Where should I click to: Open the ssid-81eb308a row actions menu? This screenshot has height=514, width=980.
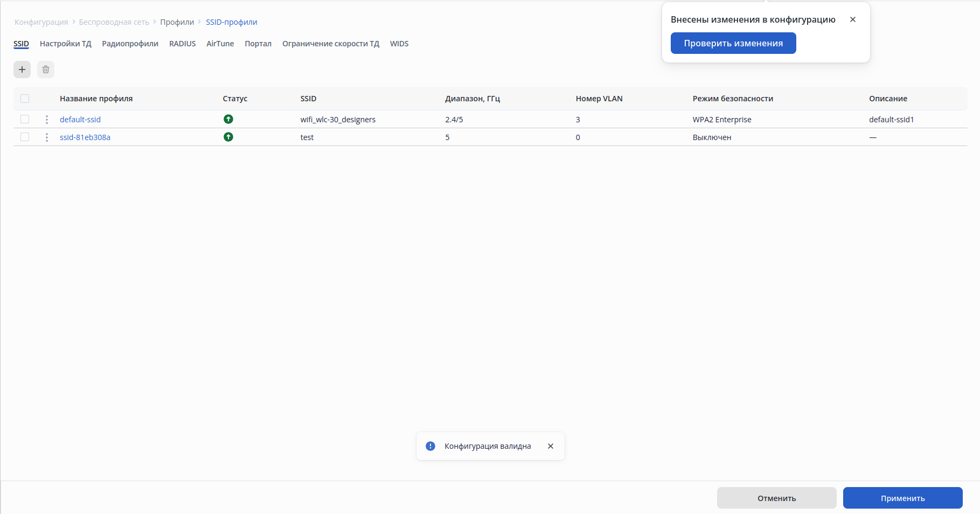point(47,137)
